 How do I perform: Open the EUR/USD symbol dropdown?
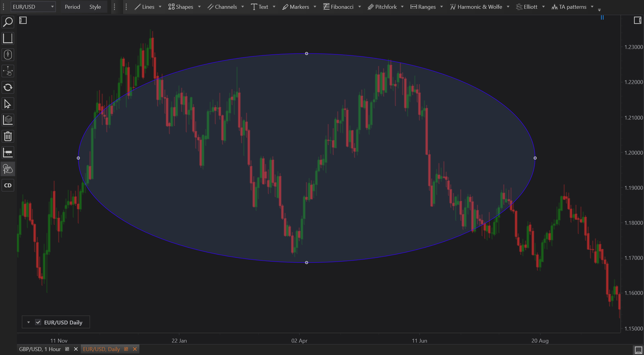coord(33,7)
